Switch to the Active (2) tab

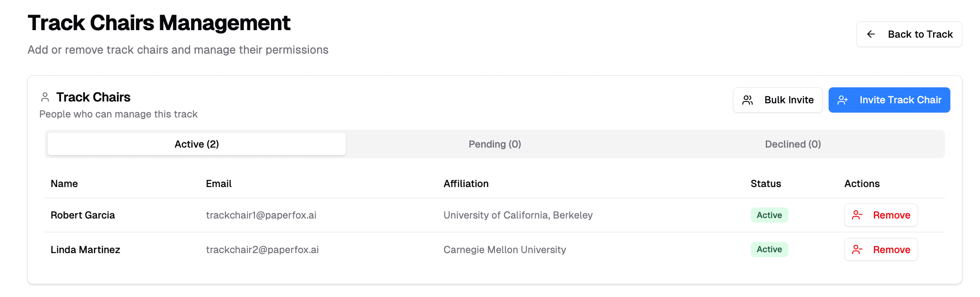pos(197,144)
